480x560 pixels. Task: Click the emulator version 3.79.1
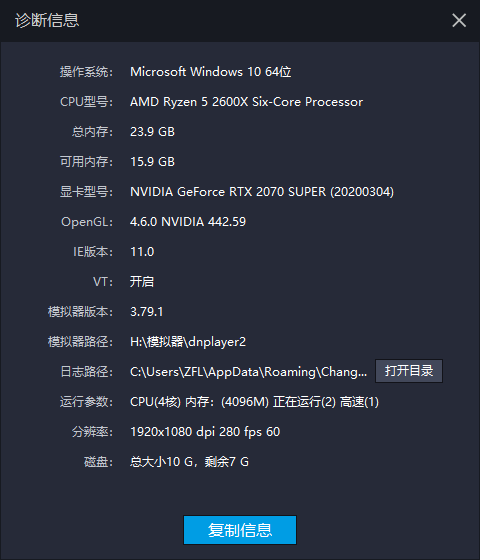coord(146,312)
